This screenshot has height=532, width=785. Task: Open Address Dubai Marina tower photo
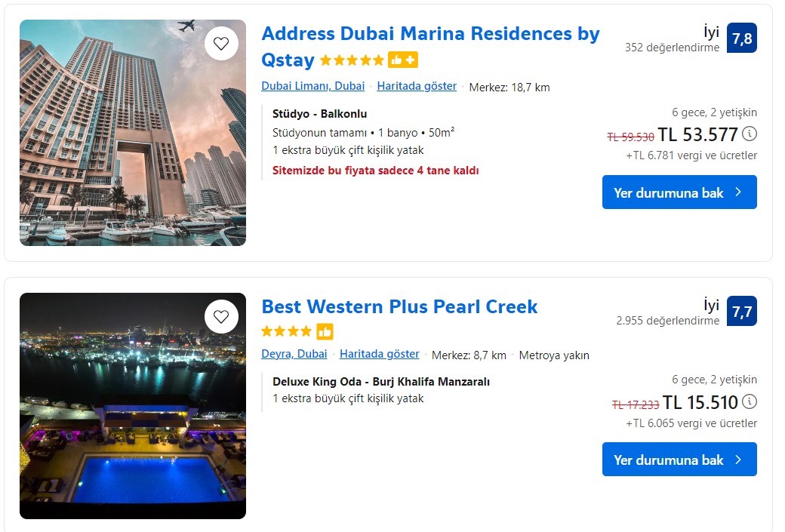133,143
